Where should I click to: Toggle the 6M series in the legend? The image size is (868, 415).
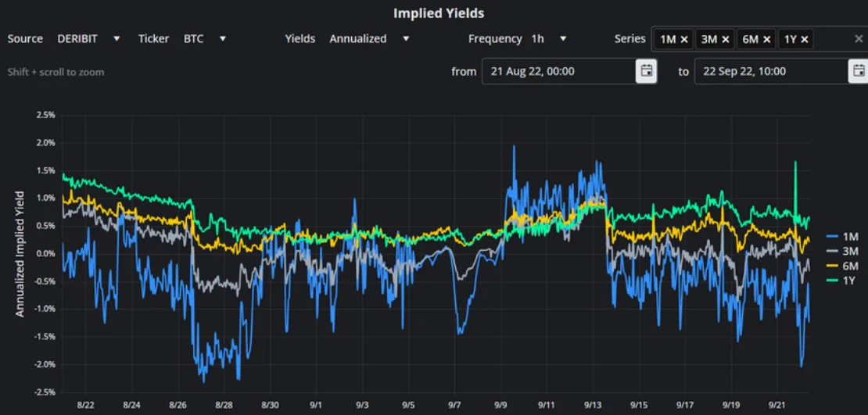pyautogui.click(x=842, y=267)
